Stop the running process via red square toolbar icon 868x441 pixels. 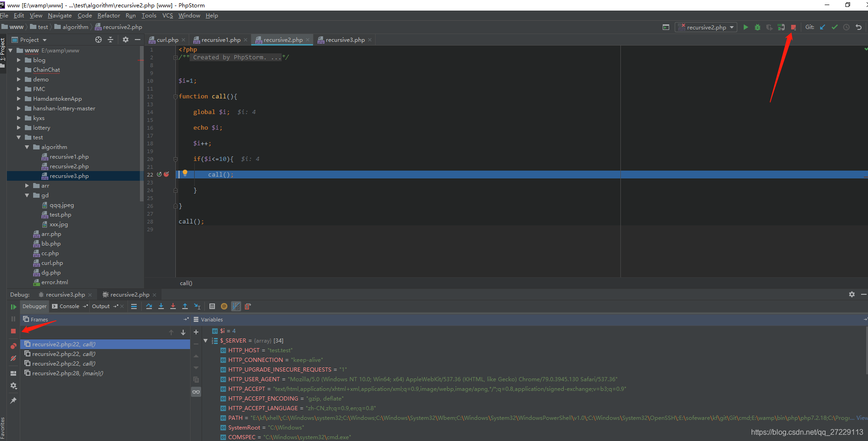pos(793,27)
